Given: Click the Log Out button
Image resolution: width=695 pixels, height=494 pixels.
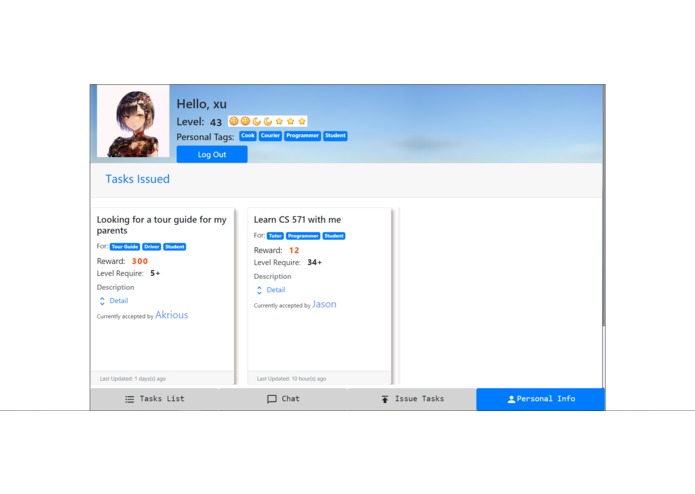Looking at the screenshot, I should click(212, 154).
